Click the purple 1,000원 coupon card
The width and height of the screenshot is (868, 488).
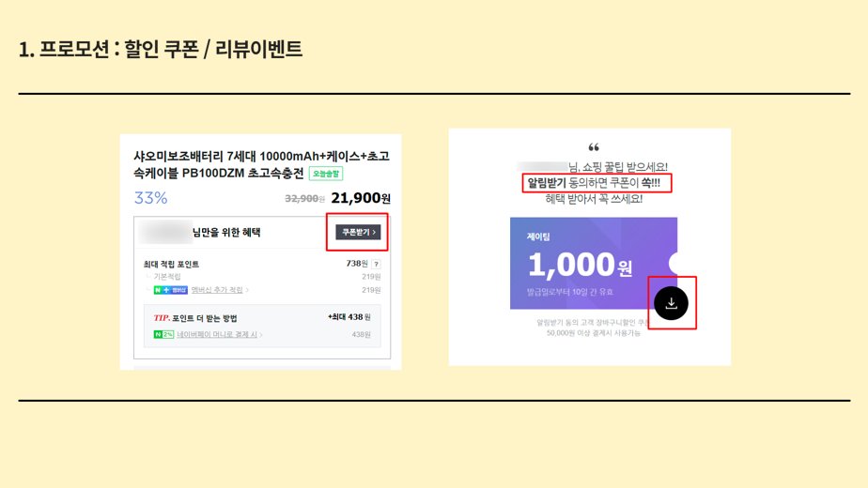tap(594, 263)
